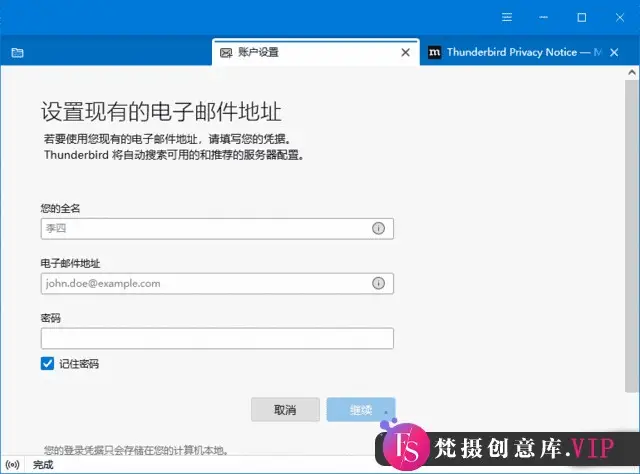Click the 继续 button

pyautogui.click(x=361, y=409)
